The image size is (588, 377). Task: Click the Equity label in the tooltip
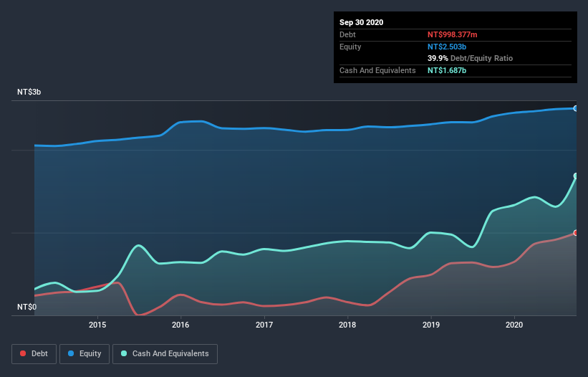pyautogui.click(x=350, y=47)
